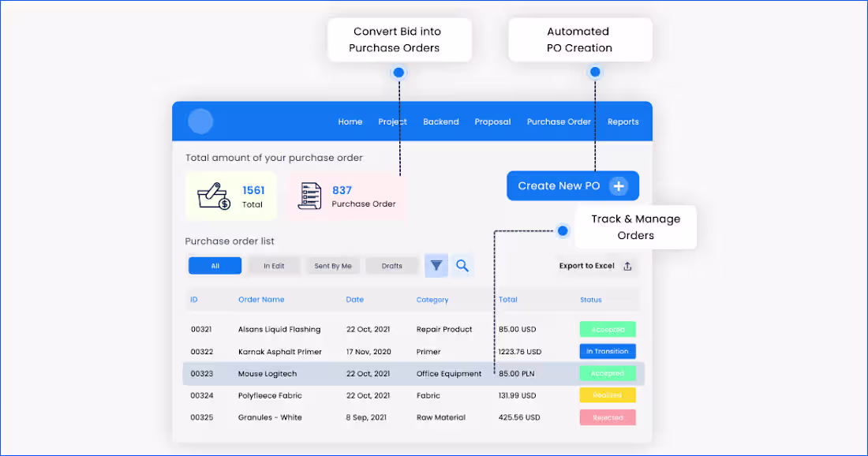
Task: Click the document icon beside 837 Purchase Order
Action: click(309, 195)
